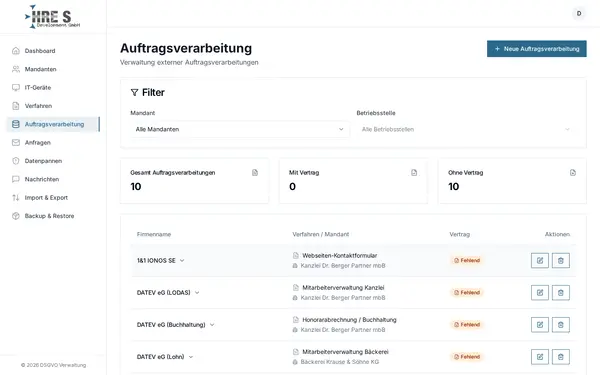Click the Firmenname column header

point(154,234)
